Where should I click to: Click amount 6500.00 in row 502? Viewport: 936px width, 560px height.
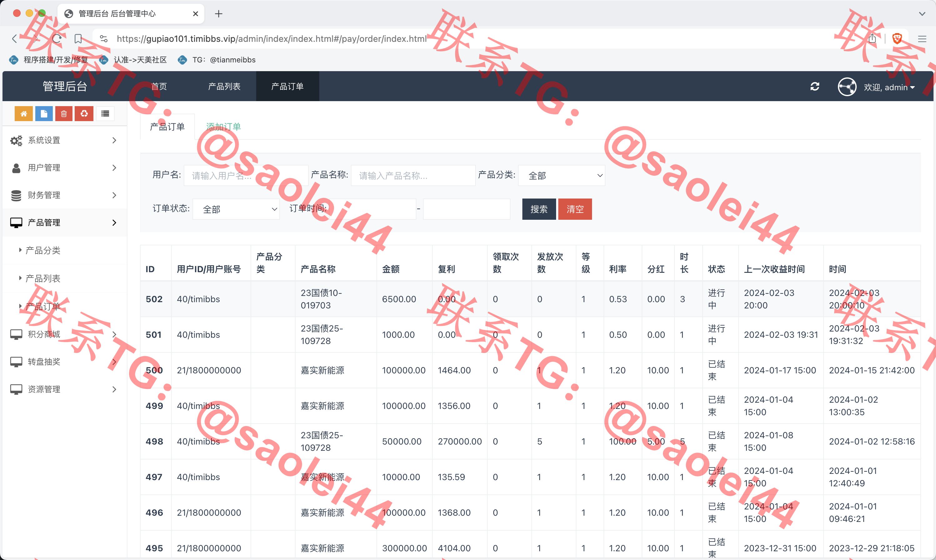click(x=399, y=299)
